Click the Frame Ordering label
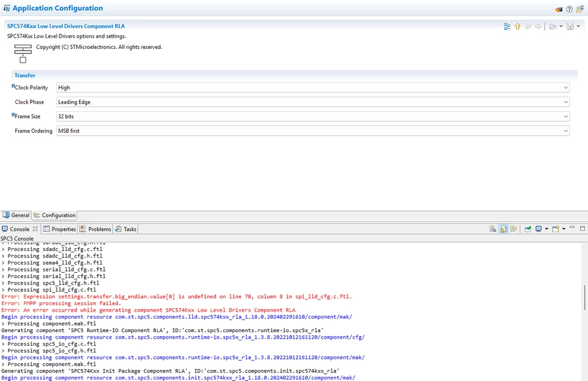The image size is (588, 381). click(34, 131)
